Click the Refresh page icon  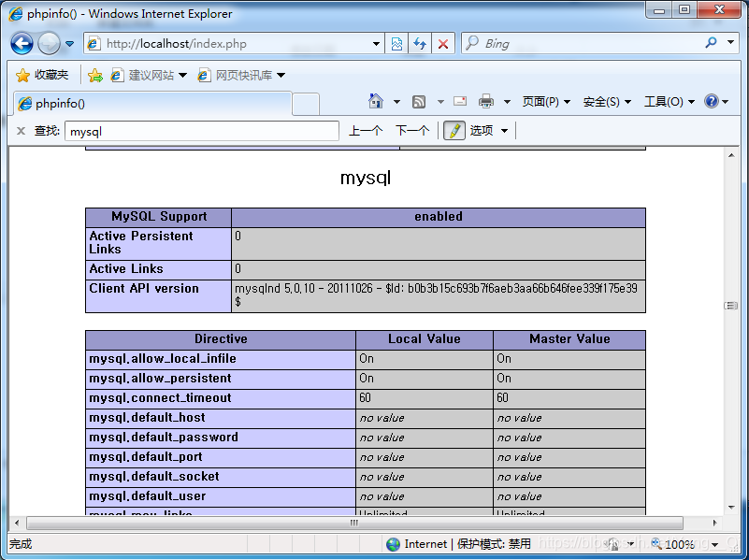[x=420, y=44]
